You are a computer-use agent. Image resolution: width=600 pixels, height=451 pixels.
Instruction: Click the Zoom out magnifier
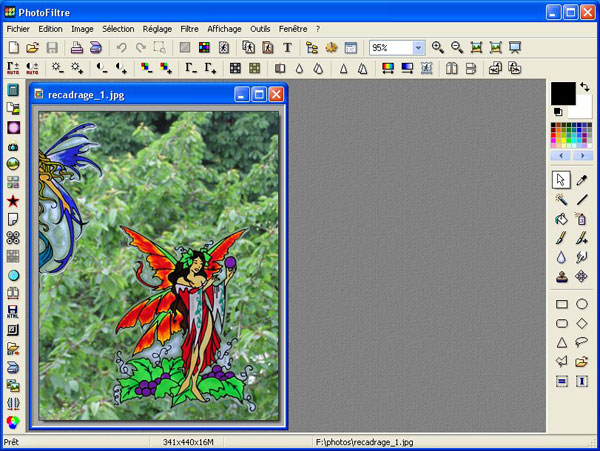click(457, 47)
